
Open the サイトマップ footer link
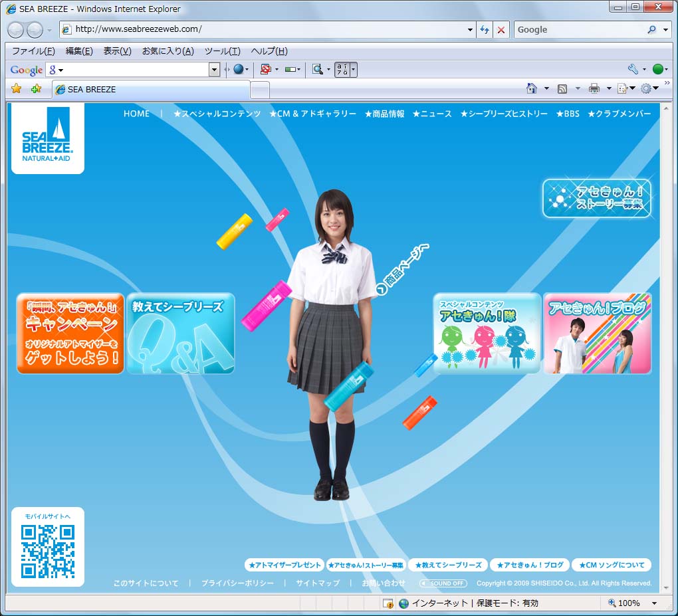coord(318,583)
